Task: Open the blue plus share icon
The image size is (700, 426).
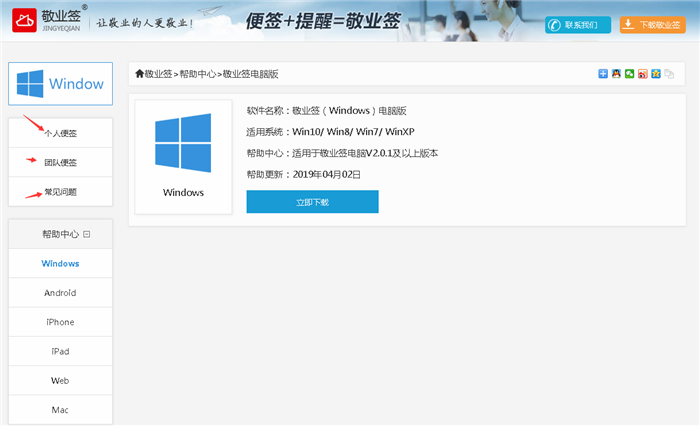Action: pyautogui.click(x=603, y=74)
